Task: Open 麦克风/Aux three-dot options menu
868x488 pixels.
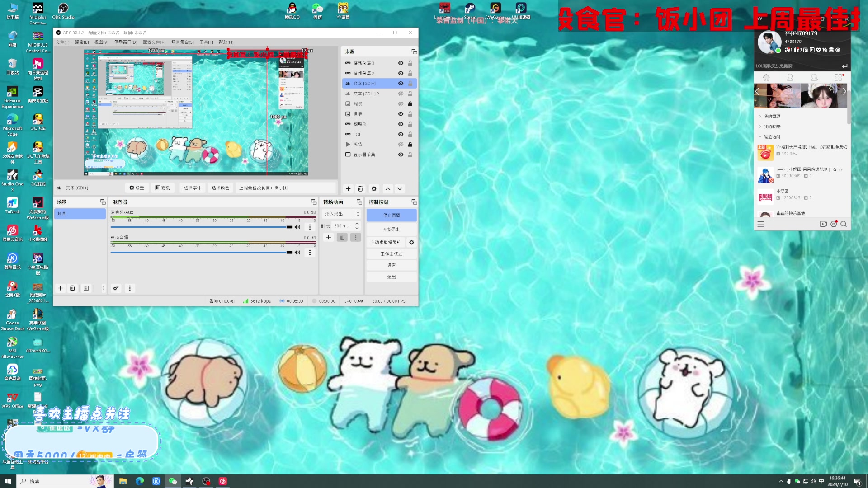Action: [310, 227]
